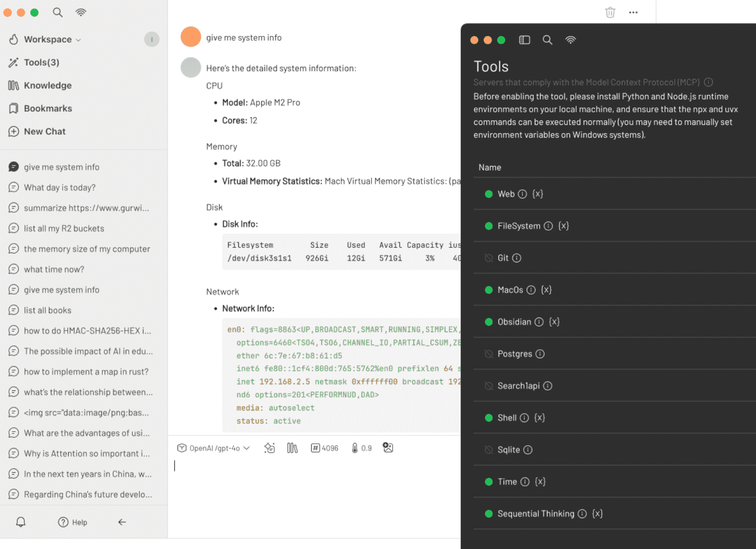Enable the Sqlite tool

click(489, 450)
